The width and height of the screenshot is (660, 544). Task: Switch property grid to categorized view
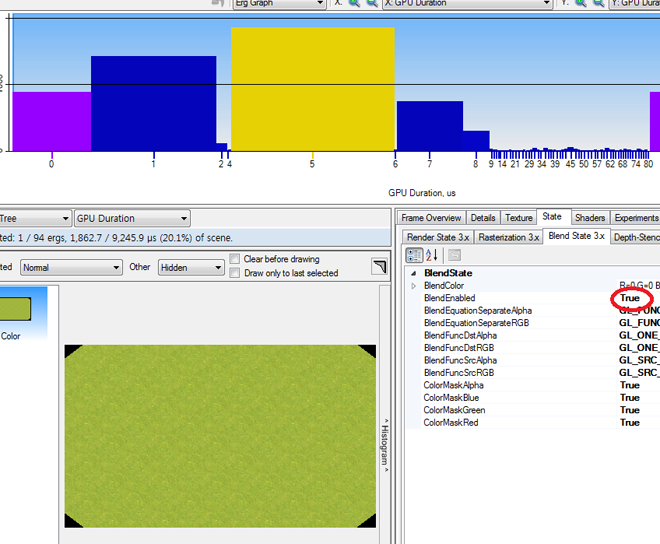[x=414, y=255]
